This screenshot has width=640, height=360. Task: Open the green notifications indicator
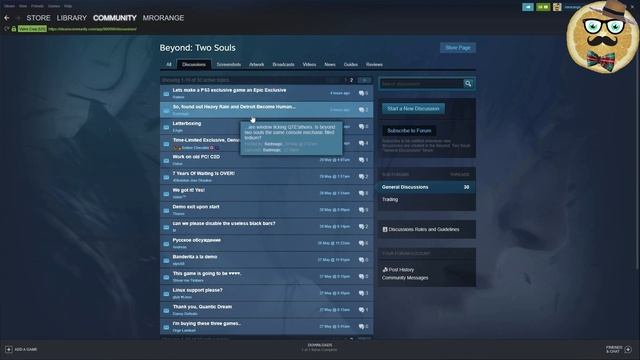click(543, 7)
